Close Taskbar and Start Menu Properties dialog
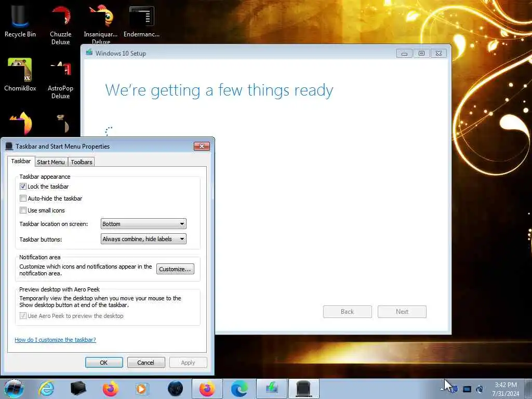Screen dimensions: 532x399 point(202,146)
